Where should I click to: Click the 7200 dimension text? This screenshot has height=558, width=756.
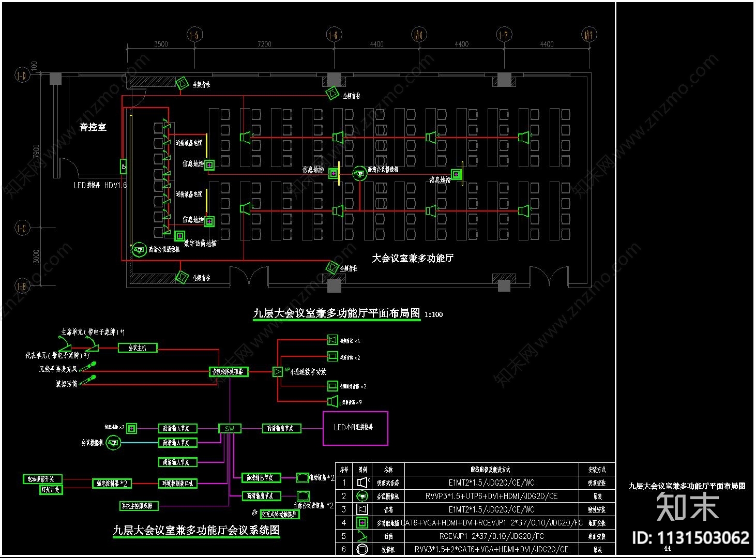[264, 44]
